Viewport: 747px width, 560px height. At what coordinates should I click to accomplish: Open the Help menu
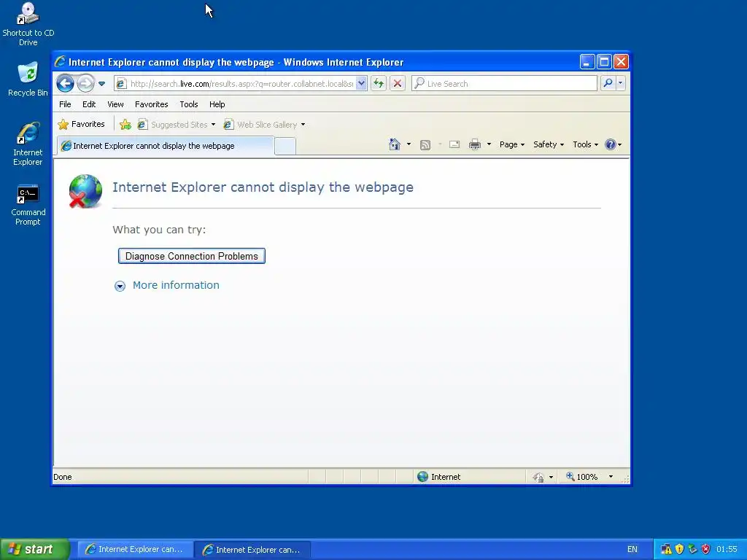217,104
